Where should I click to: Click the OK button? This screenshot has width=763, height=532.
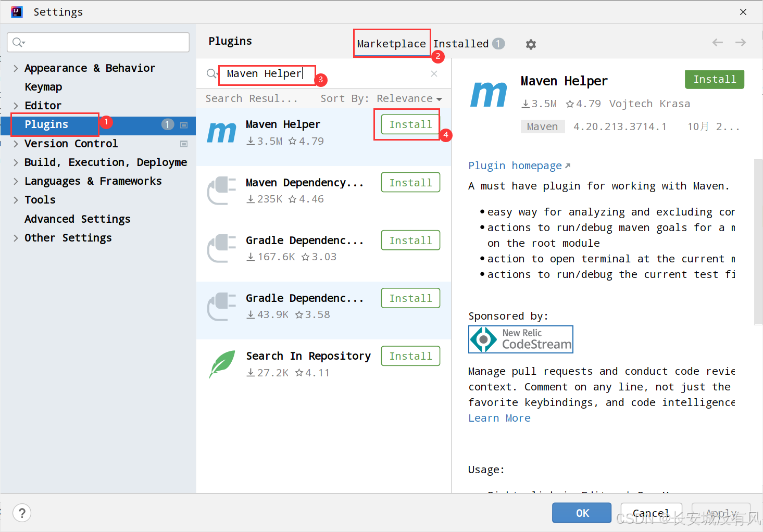(582, 513)
